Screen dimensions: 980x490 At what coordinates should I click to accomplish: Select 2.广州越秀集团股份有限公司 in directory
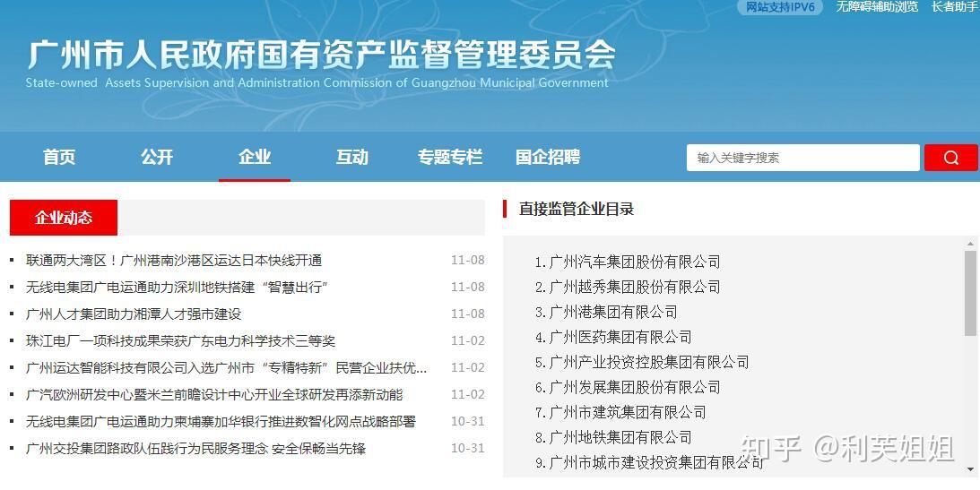click(628, 287)
